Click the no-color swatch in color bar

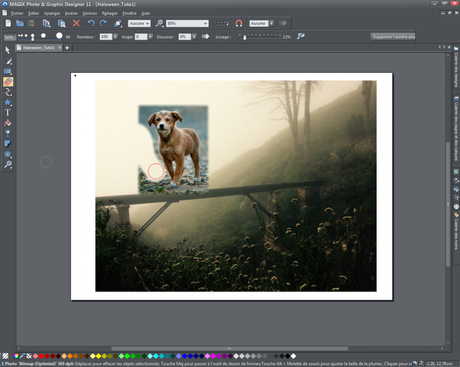tap(29, 356)
